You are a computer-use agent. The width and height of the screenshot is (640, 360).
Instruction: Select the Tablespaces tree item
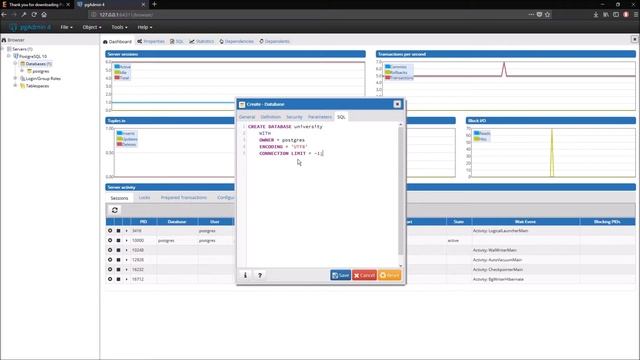[x=37, y=86]
